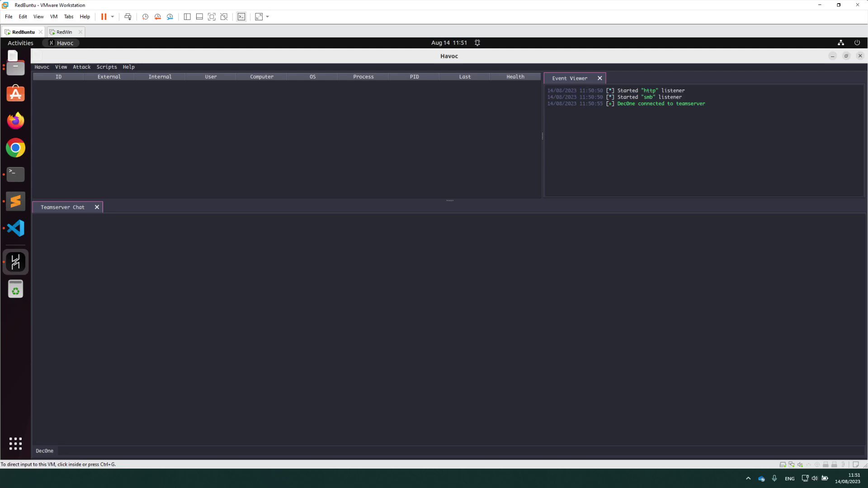The height and width of the screenshot is (488, 868).
Task: Sort sessions by the Computer column header
Action: (262, 77)
